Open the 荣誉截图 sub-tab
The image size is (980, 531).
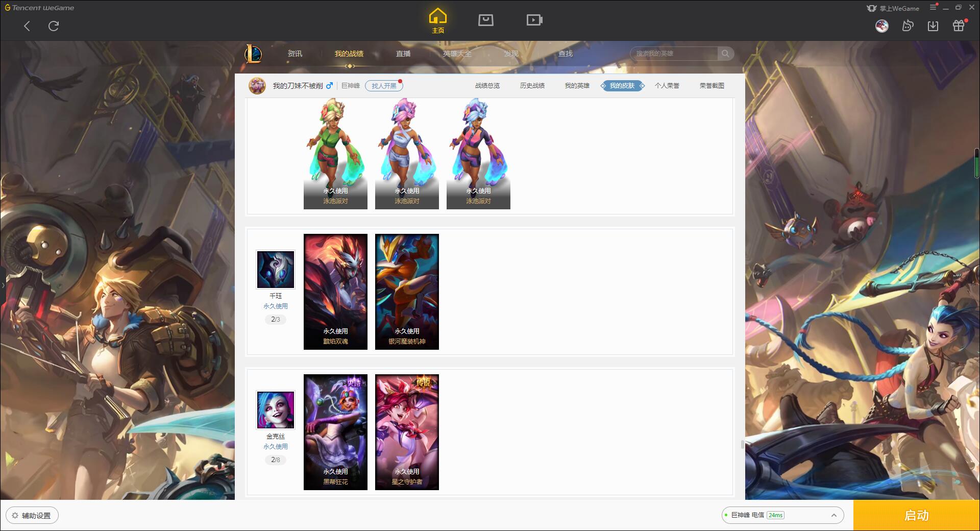pyautogui.click(x=712, y=86)
